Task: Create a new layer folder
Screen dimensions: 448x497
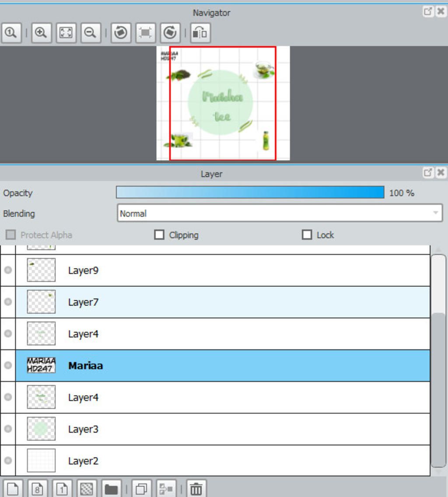Action: pos(112,488)
